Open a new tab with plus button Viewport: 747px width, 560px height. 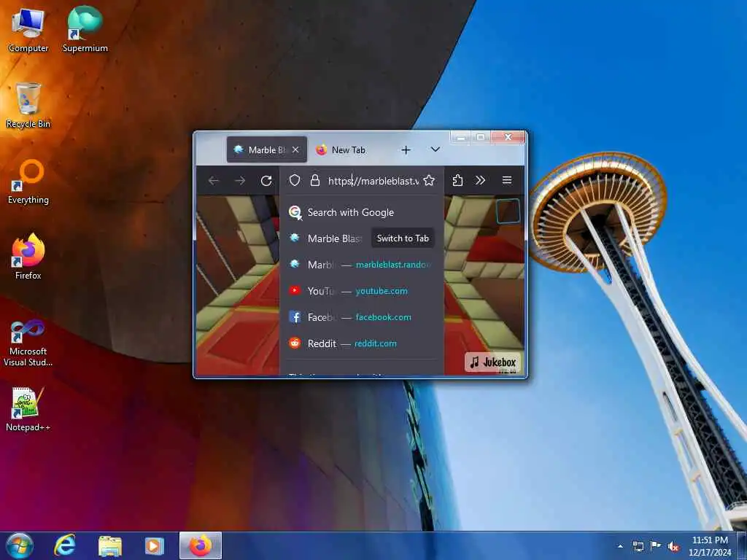click(x=406, y=150)
